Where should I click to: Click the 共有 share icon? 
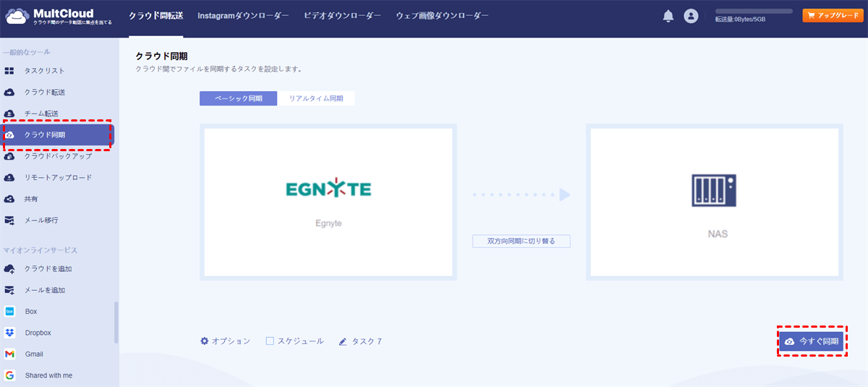point(9,198)
